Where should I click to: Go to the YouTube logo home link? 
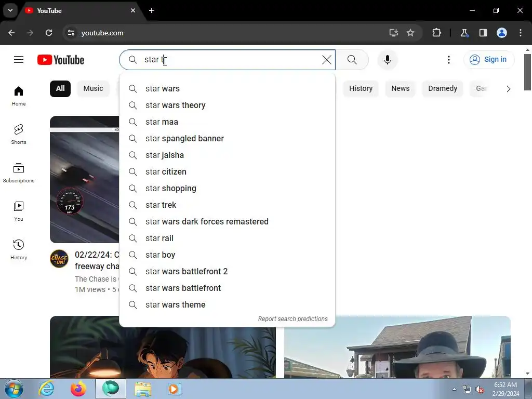tap(61, 60)
